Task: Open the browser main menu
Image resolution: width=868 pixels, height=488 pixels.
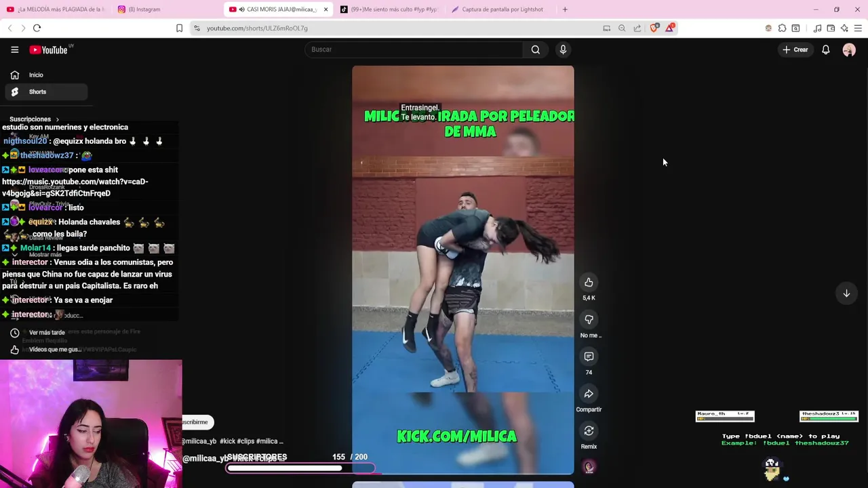Action: (858, 28)
